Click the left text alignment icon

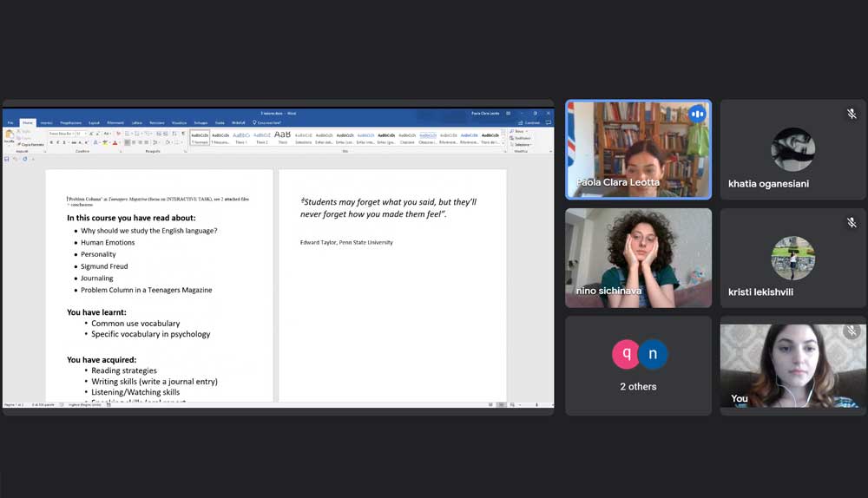[128, 142]
